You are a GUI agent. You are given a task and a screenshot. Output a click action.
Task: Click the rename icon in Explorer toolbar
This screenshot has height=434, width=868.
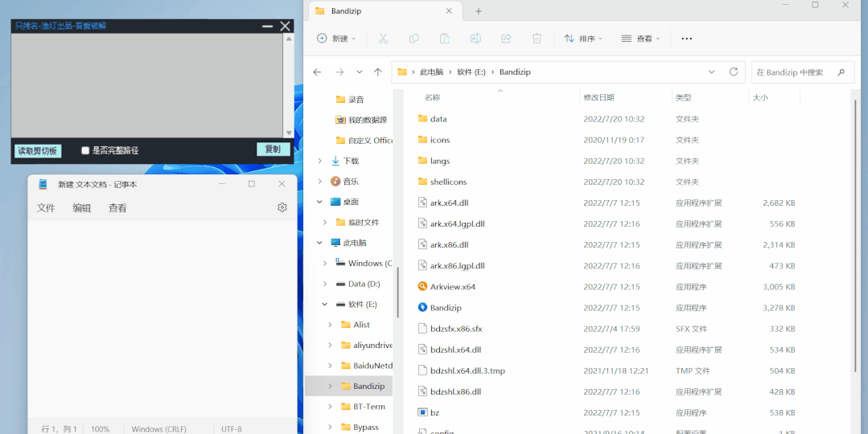tap(475, 38)
